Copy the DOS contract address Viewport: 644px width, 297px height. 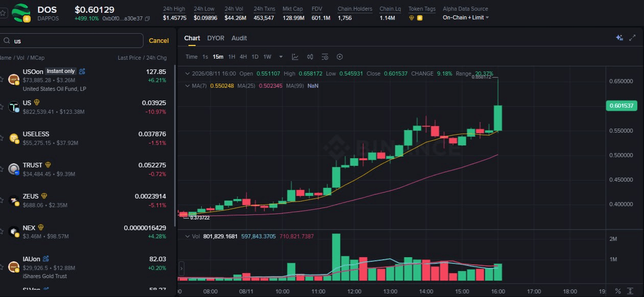(147, 19)
